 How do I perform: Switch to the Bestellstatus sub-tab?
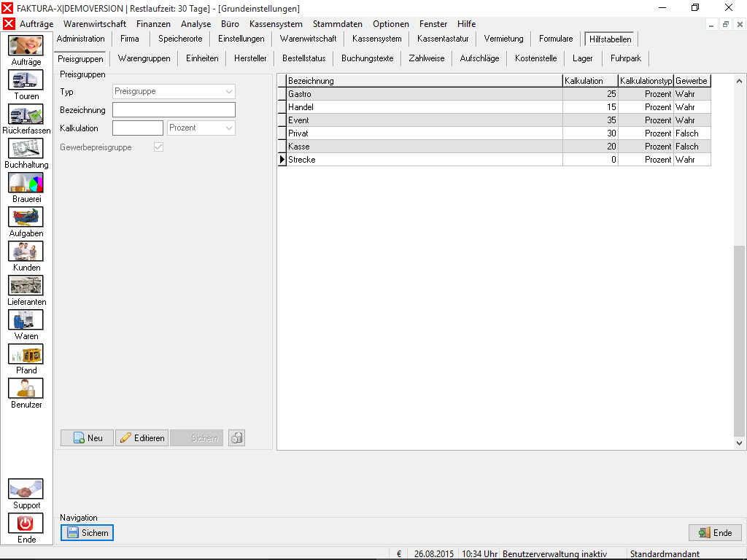point(304,58)
